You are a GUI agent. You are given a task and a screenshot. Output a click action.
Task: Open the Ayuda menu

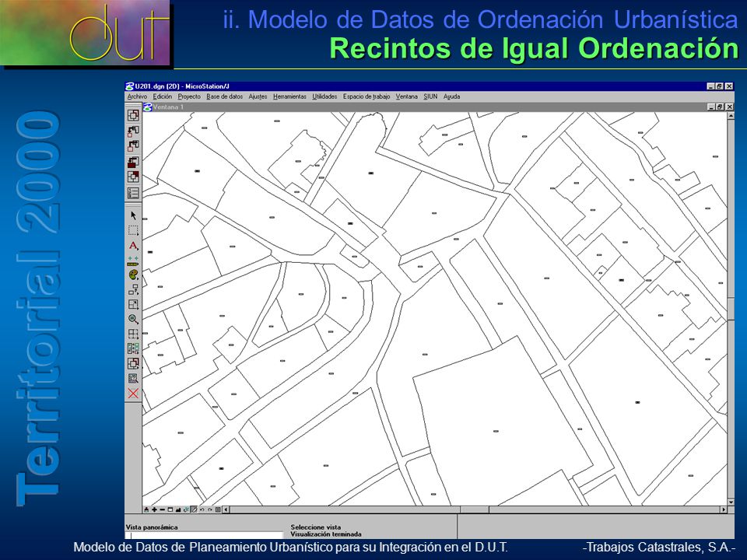pyautogui.click(x=451, y=96)
